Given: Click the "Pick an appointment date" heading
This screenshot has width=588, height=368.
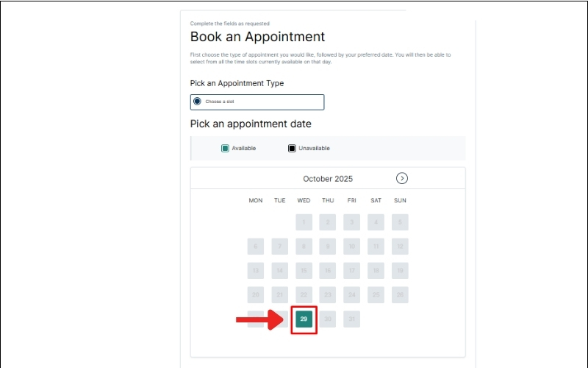Looking at the screenshot, I should click(x=251, y=124).
